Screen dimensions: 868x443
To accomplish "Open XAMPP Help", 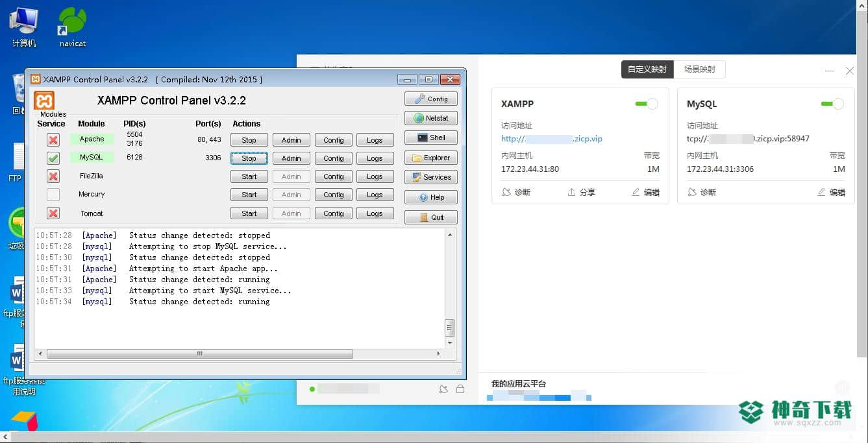I will [431, 197].
